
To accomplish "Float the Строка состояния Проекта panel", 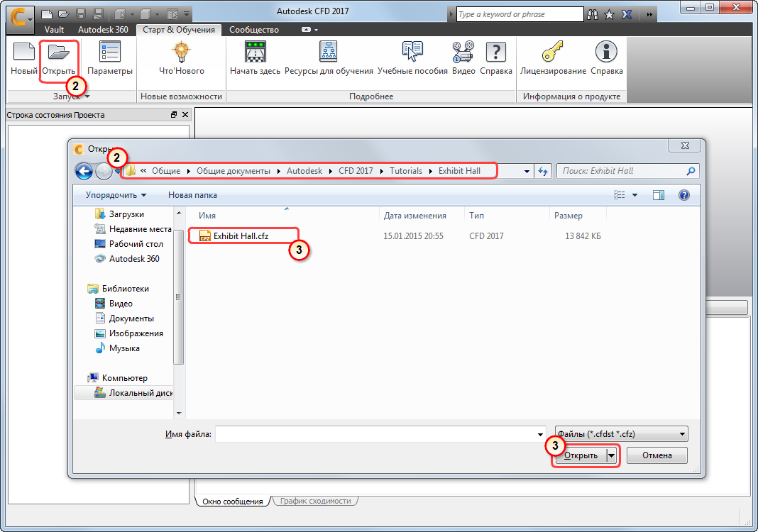I will point(174,115).
